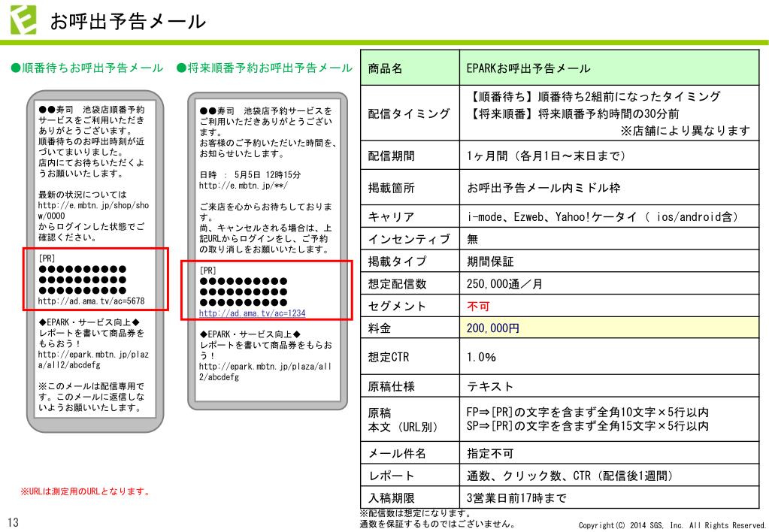Select the テキスト value
The width and height of the screenshot is (769, 532).
[x=490, y=386]
